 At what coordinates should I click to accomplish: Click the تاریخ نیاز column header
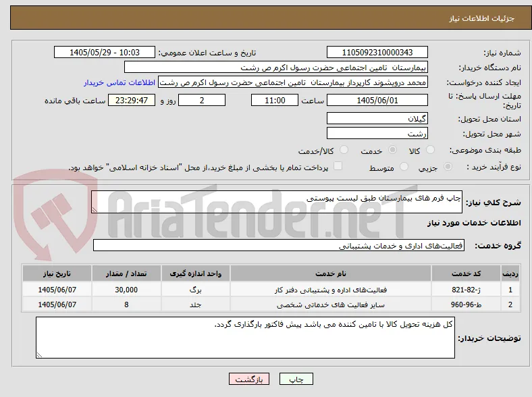point(57,273)
